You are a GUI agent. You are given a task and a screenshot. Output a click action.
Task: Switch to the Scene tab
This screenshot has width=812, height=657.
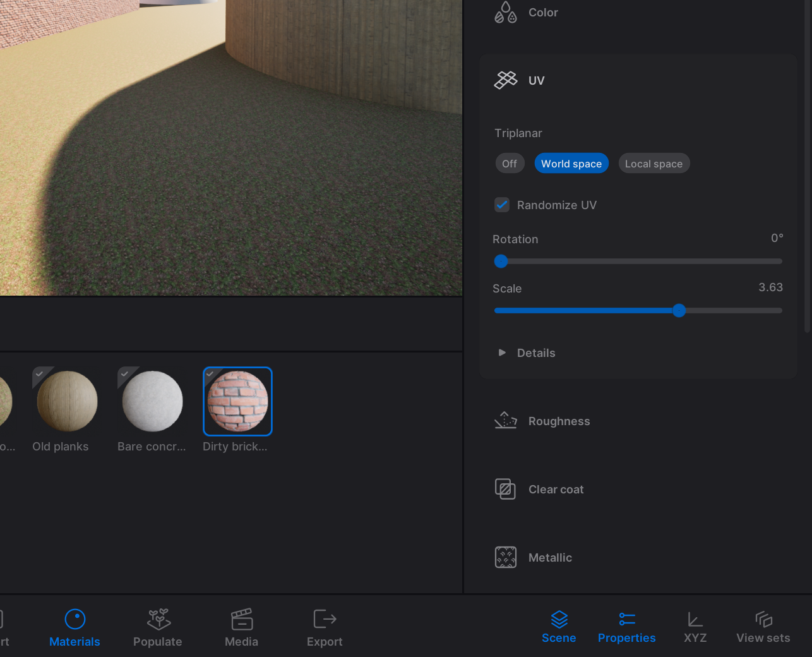pyautogui.click(x=559, y=627)
